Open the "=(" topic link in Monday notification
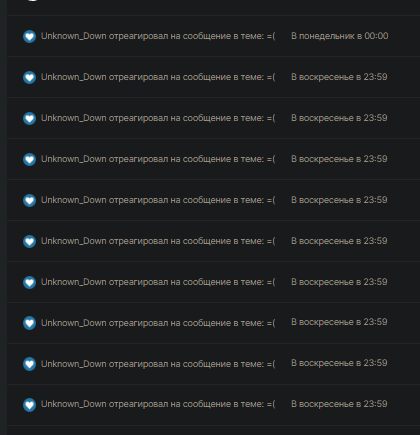 (x=271, y=36)
